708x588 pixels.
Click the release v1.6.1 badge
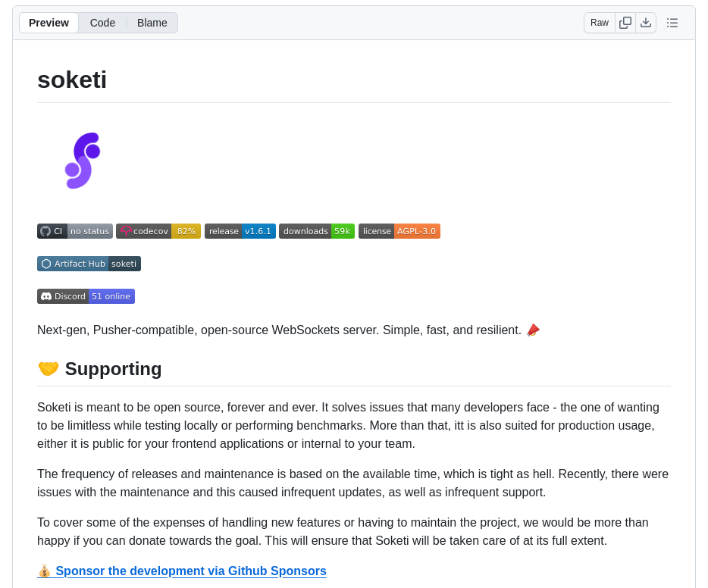point(240,231)
